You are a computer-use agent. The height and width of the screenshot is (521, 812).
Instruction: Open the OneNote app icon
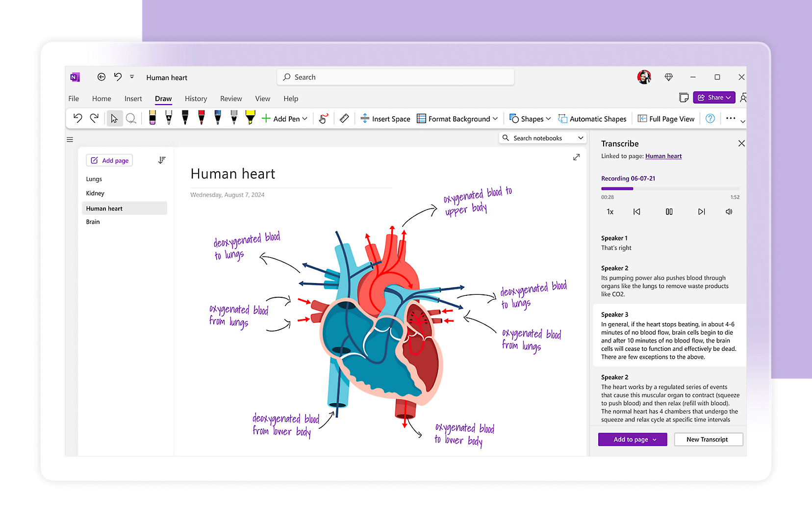[x=75, y=77]
